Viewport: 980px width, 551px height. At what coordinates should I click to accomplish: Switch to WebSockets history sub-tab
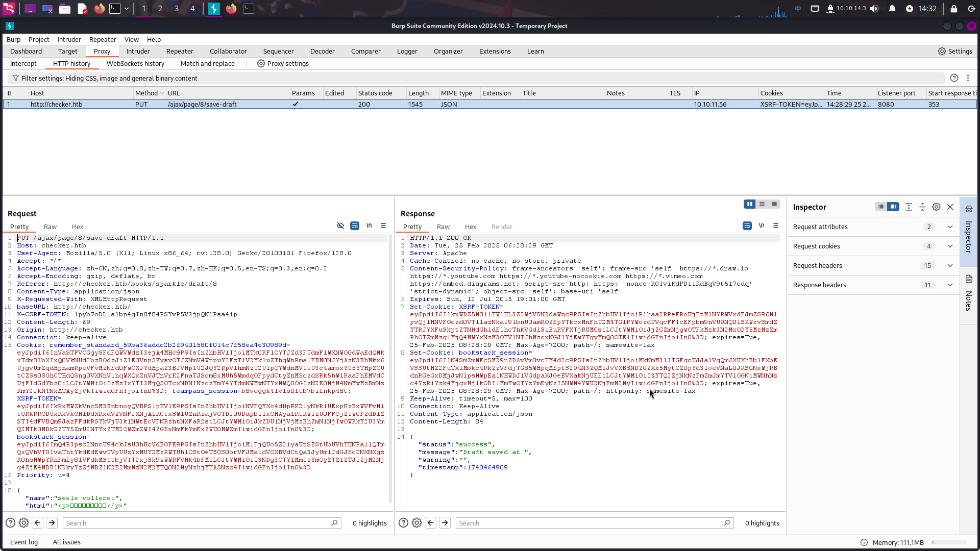(x=135, y=64)
